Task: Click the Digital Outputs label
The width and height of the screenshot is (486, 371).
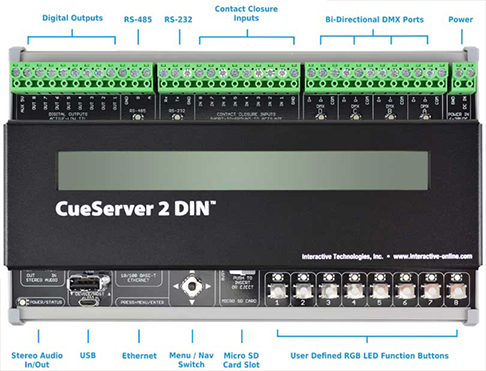Action: coord(72,18)
